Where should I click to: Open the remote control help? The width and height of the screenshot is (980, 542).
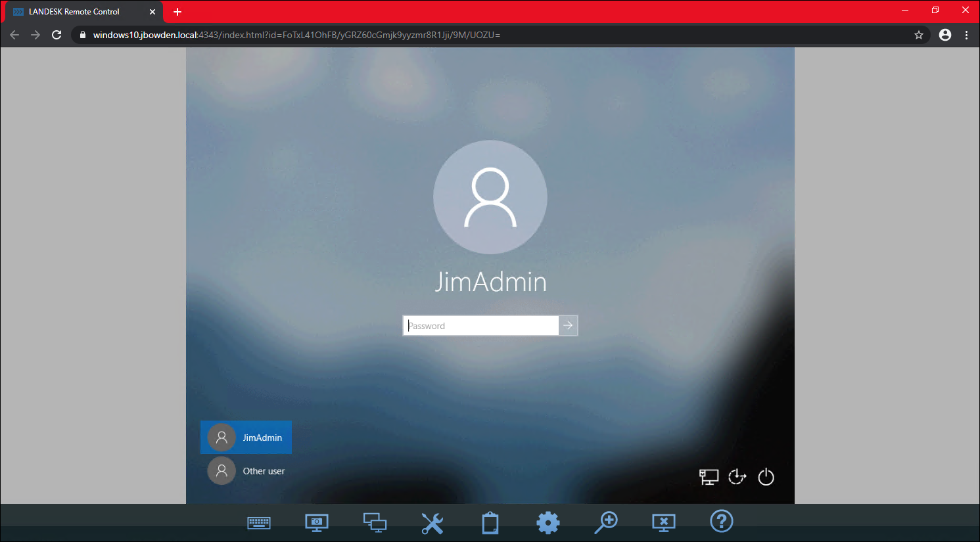(x=722, y=521)
